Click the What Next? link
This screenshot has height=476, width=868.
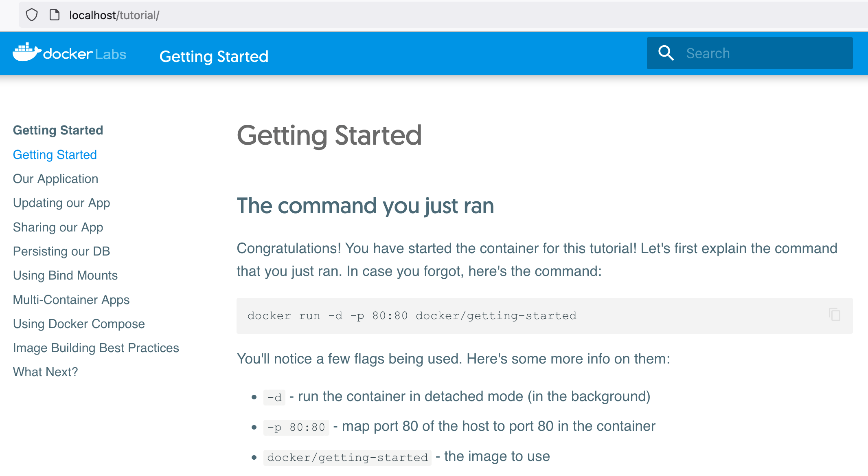click(46, 372)
